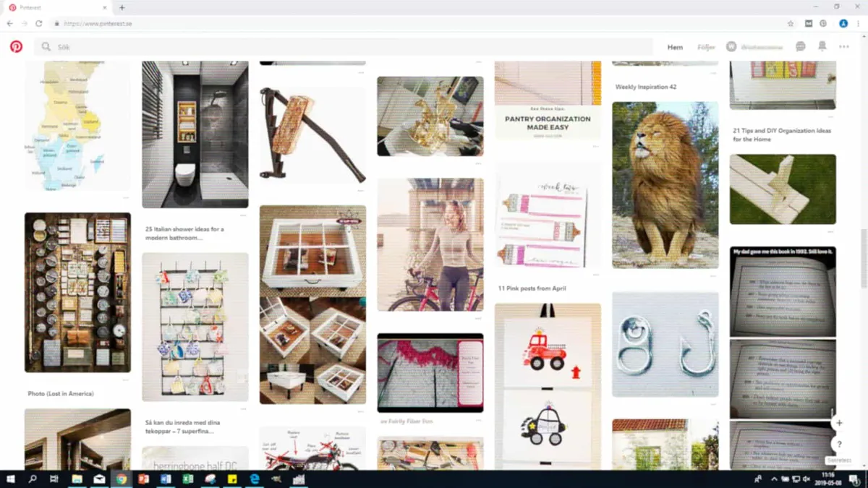Select Hem in the navigation
This screenshot has width=868, height=488.
click(674, 46)
